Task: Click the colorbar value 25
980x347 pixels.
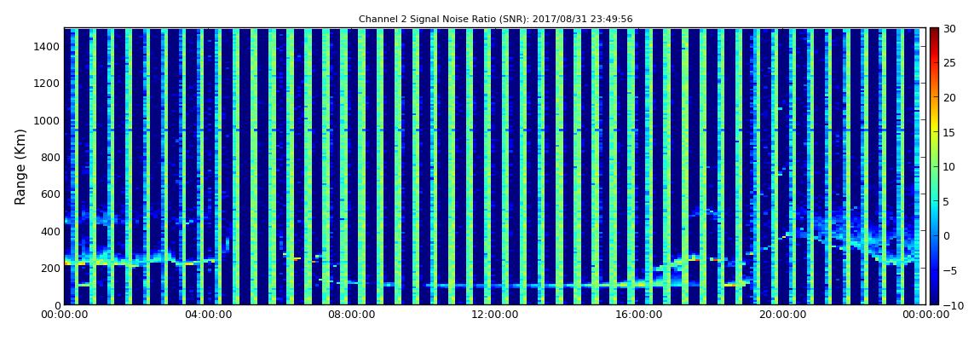Action: (949, 63)
